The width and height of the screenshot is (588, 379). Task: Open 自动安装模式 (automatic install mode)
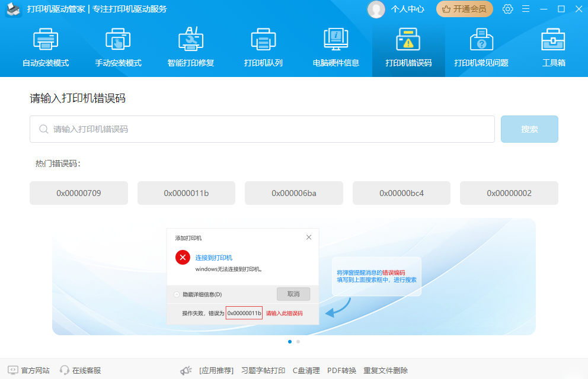[46, 47]
